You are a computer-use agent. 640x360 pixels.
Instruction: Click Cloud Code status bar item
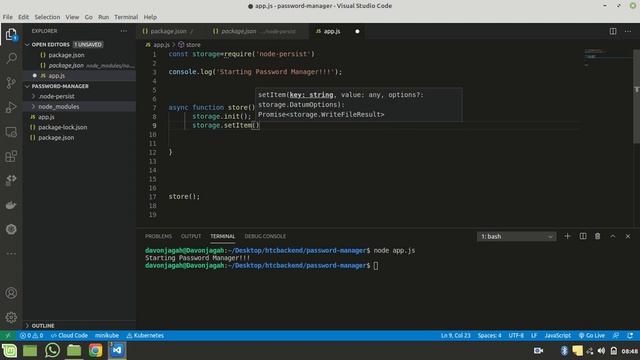pyautogui.click(x=69, y=336)
